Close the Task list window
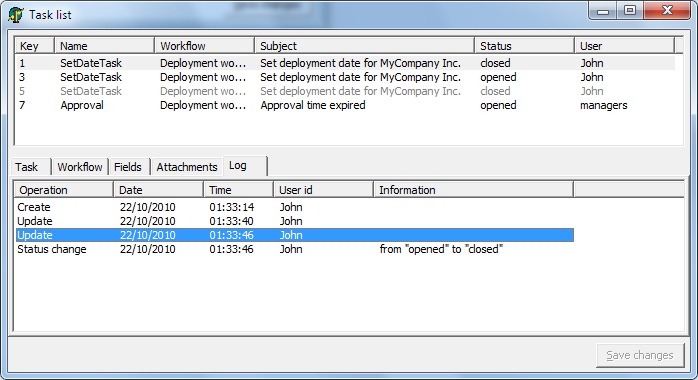The height and width of the screenshot is (380, 698). click(667, 11)
